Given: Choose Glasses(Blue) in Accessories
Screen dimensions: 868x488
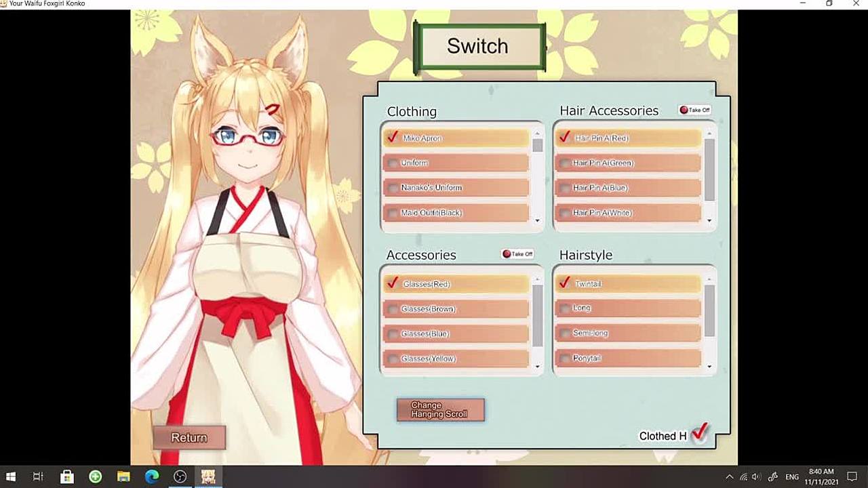Looking at the screenshot, I should pyautogui.click(x=456, y=333).
